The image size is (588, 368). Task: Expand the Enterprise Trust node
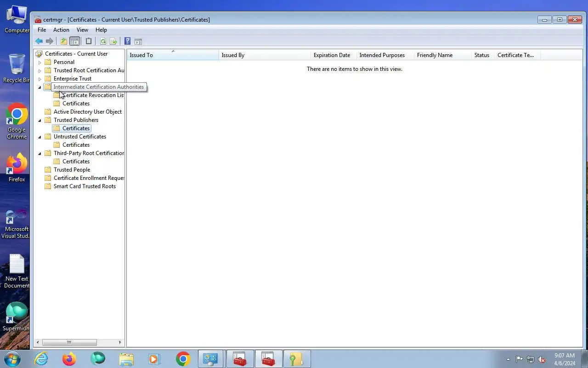[x=40, y=79]
